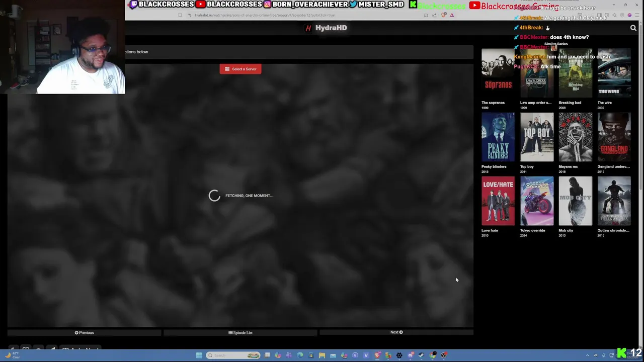Click the Brave shields icon in address bar
This screenshot has height=362, width=644.
(x=444, y=15)
